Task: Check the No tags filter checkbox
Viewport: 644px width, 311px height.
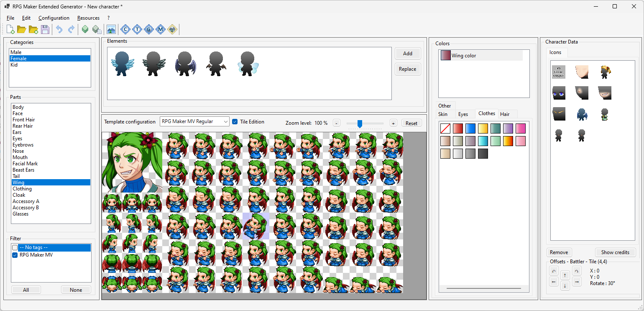Action: (15, 248)
